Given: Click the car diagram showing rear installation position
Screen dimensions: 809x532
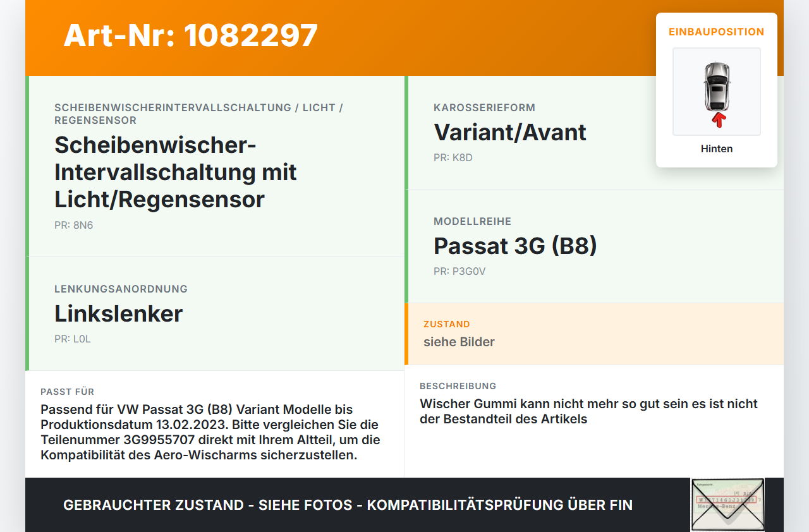Looking at the screenshot, I should tap(717, 92).
